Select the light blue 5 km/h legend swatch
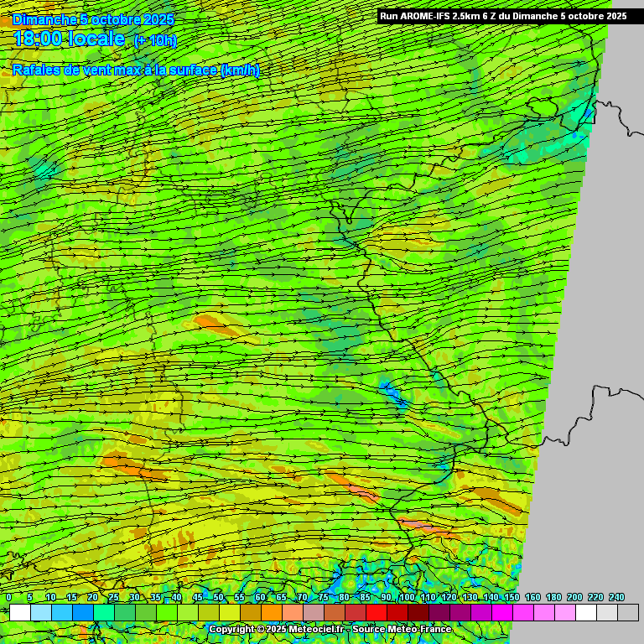Image resolution: width=644 pixels, height=644 pixels. click(x=40, y=613)
